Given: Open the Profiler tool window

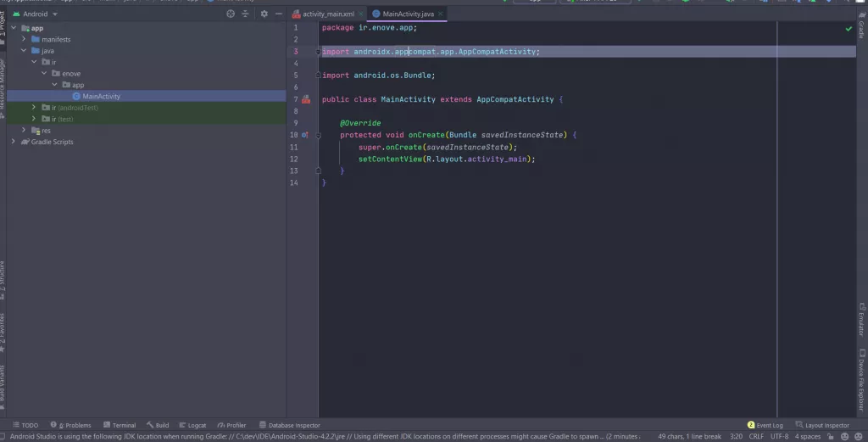Looking at the screenshot, I should pyautogui.click(x=232, y=425).
